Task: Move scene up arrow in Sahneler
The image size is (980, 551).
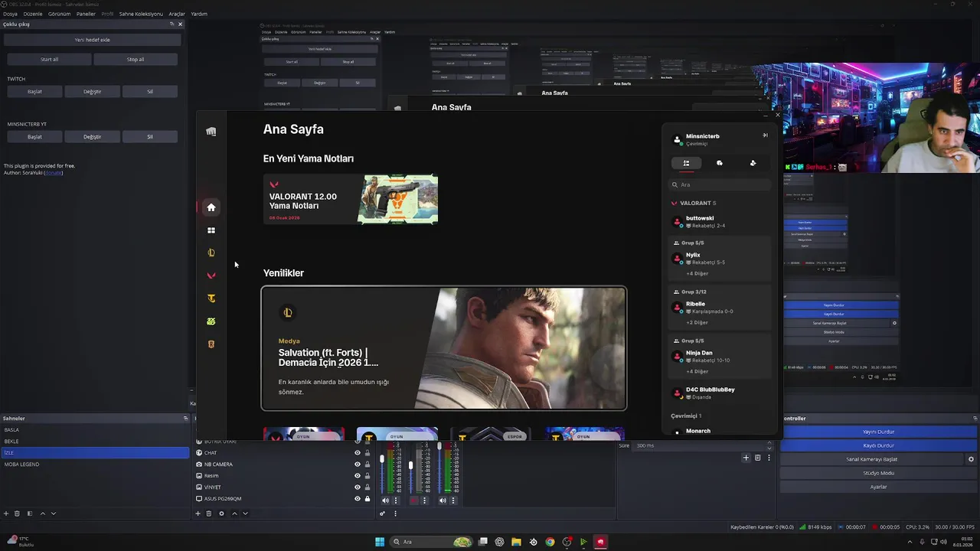Action: [43, 514]
